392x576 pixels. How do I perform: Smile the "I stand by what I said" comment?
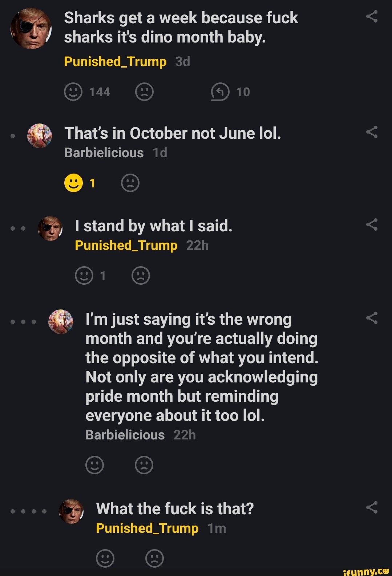84,276
